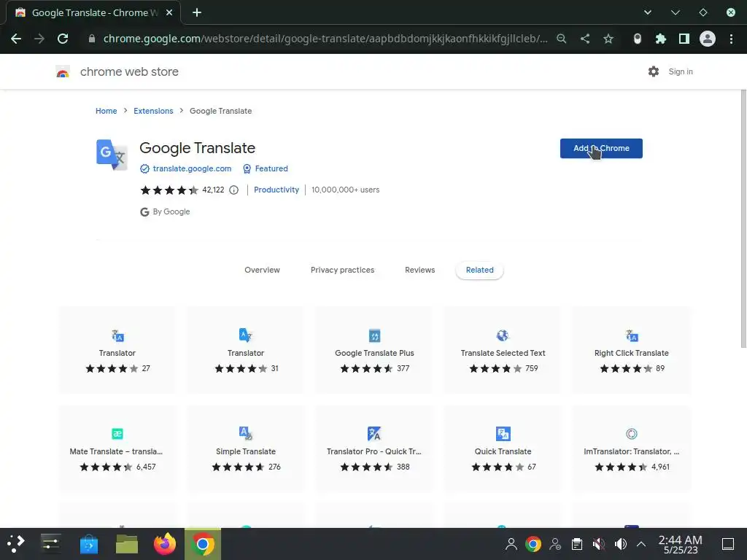Open the clipboard tray icon
Screen dimensions: 747x560
pyautogui.click(x=577, y=544)
